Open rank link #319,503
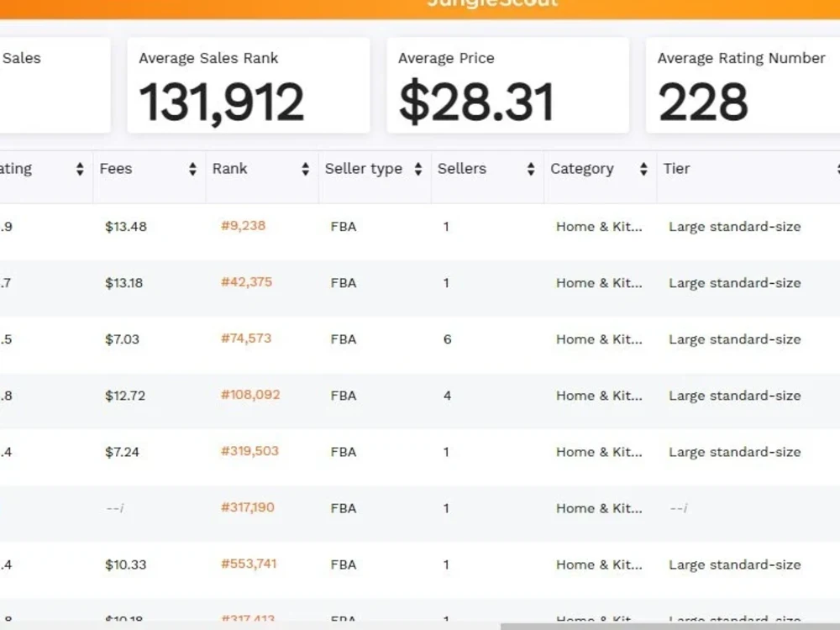Viewport: 840px width, 630px height. 249,451
